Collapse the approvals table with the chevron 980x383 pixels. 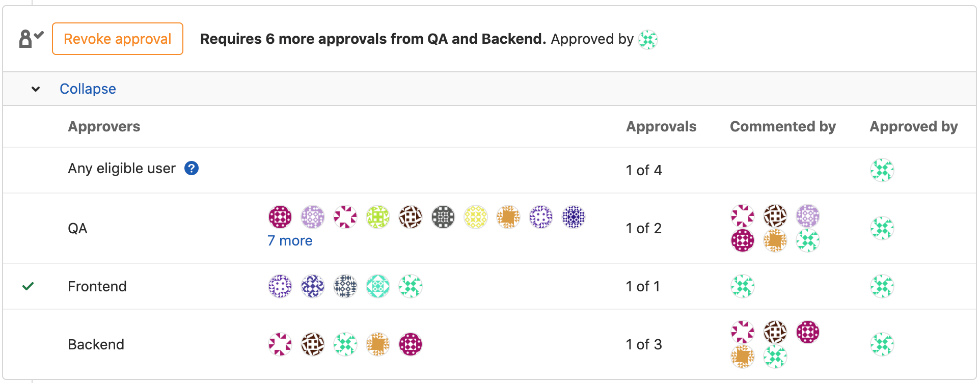(x=36, y=89)
